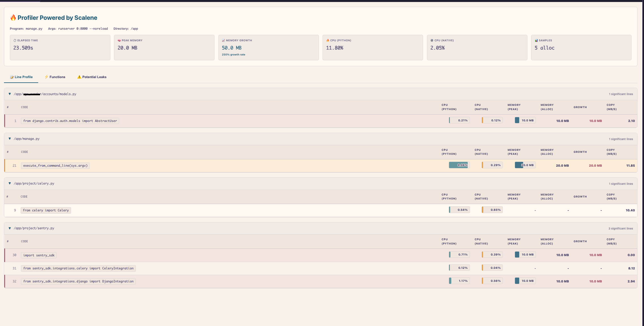Click the bar chart icon in Samples card
644x326 pixels.
coord(536,40)
